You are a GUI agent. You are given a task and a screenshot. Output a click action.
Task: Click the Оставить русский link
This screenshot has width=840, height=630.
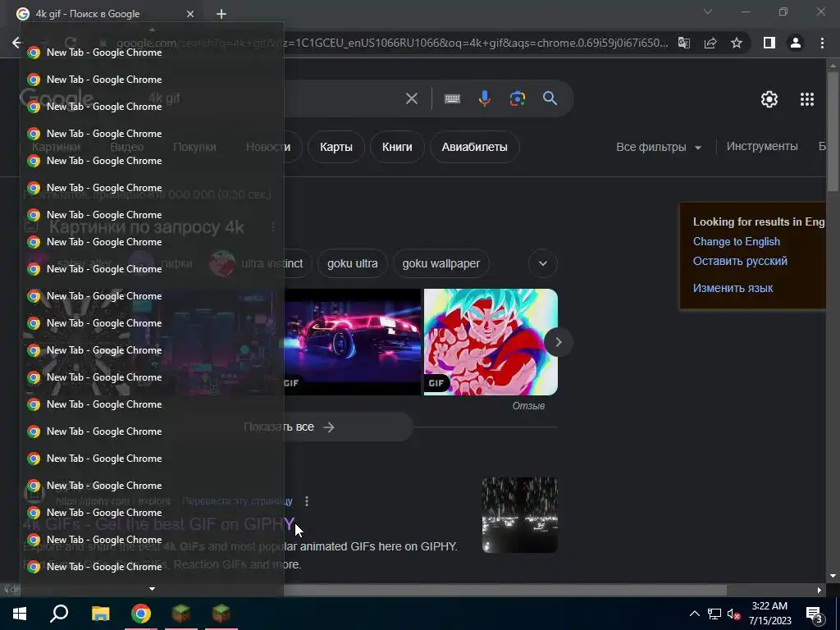pos(740,261)
